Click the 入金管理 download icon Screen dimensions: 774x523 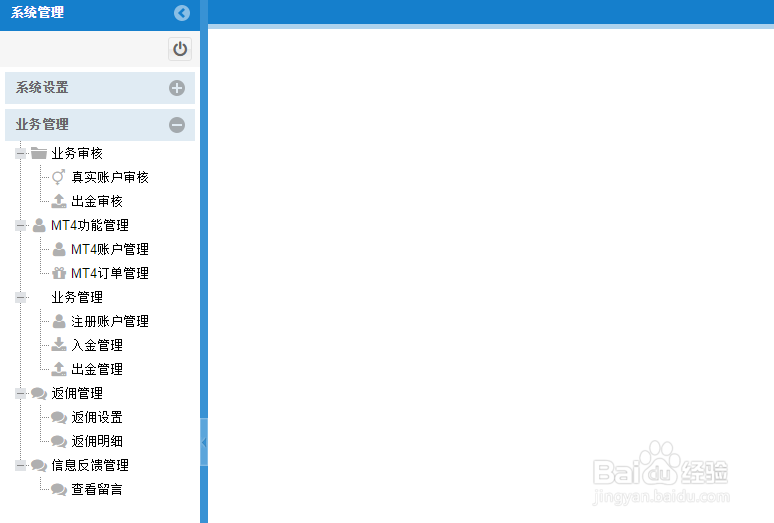[59, 345]
